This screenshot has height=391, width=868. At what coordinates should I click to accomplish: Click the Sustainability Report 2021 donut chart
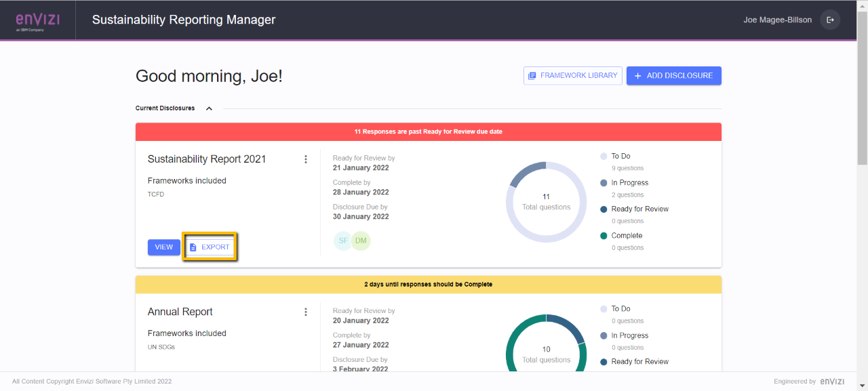[x=547, y=202]
